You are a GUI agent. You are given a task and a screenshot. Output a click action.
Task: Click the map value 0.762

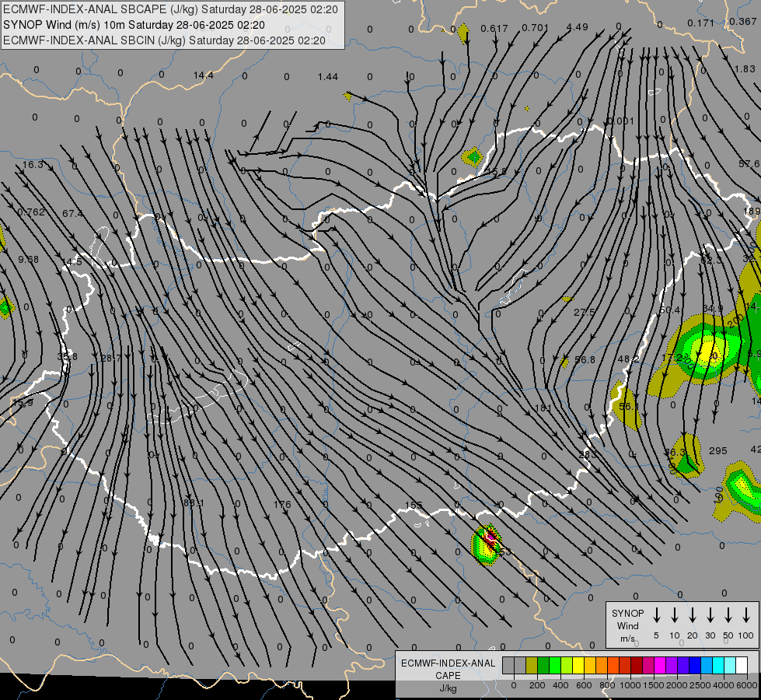coord(31,212)
